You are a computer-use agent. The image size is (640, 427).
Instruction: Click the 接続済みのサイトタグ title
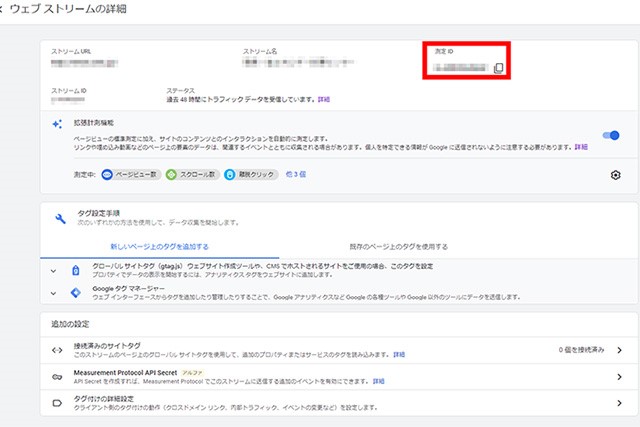(x=107, y=346)
